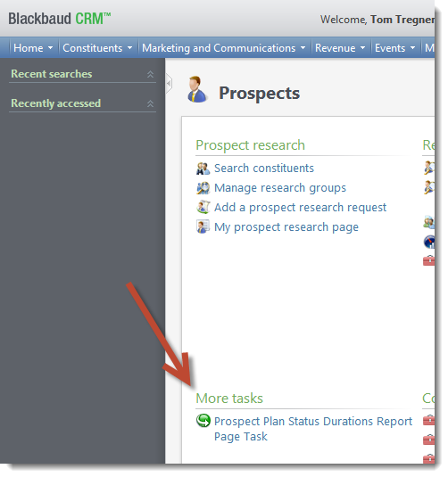Collapse the Recent searches section
The image size is (448, 477).
pos(150,74)
